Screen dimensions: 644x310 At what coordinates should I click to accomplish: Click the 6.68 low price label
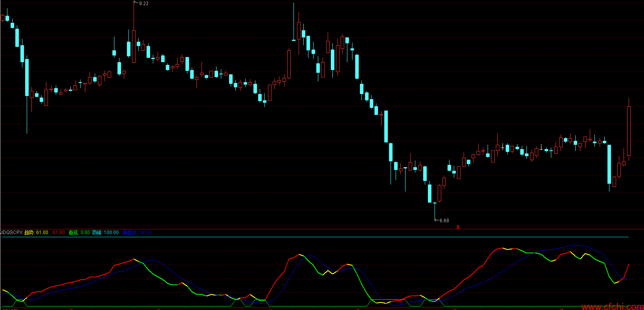pyautogui.click(x=444, y=221)
